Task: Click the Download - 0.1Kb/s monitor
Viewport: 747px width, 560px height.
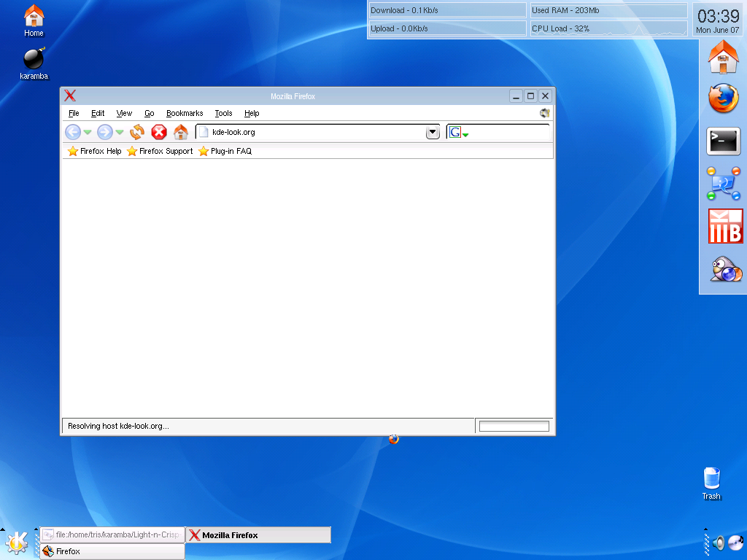Action: [x=448, y=10]
